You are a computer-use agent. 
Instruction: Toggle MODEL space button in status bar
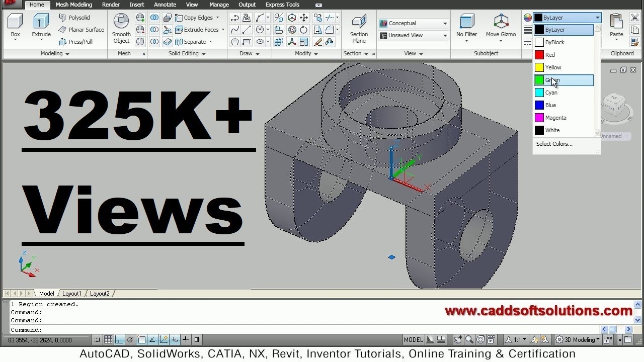point(414,340)
